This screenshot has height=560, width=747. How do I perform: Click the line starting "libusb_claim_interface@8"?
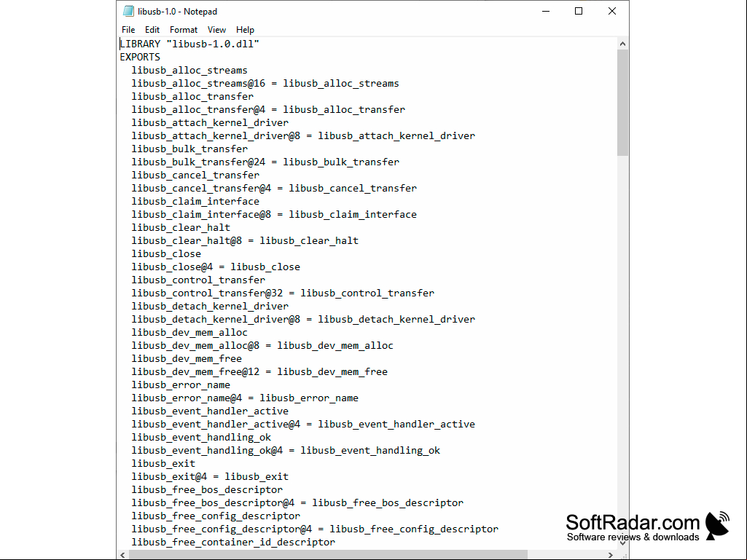(274, 214)
